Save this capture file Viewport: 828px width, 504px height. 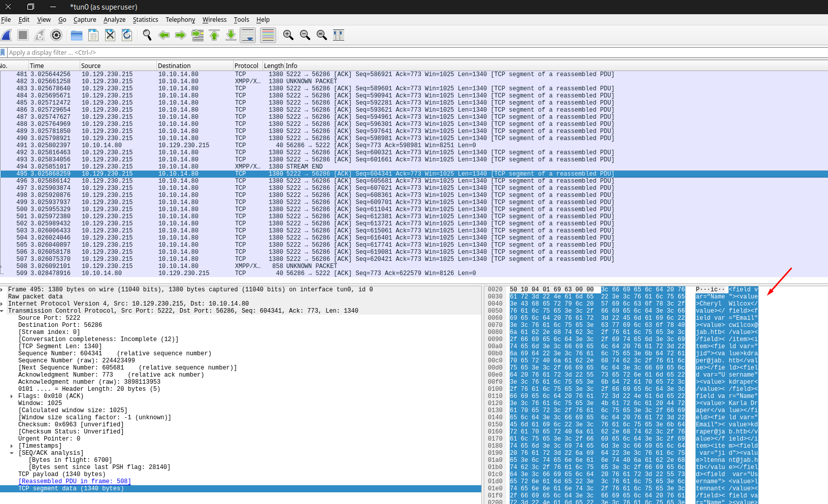click(93, 35)
